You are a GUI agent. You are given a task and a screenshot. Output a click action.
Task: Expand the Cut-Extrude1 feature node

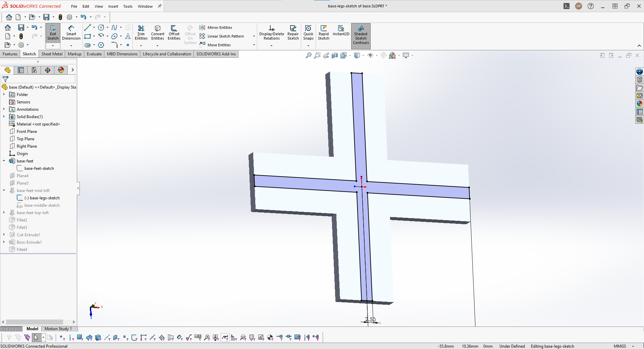[4, 235]
